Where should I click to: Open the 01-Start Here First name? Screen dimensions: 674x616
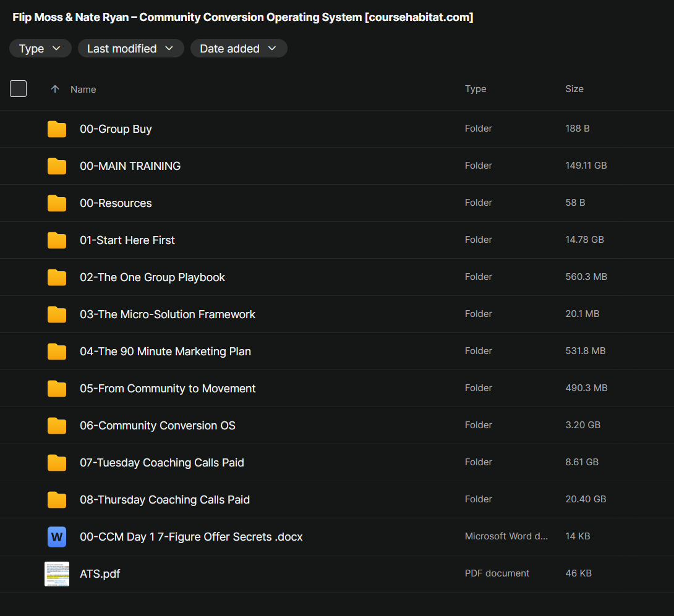pyautogui.click(x=127, y=240)
